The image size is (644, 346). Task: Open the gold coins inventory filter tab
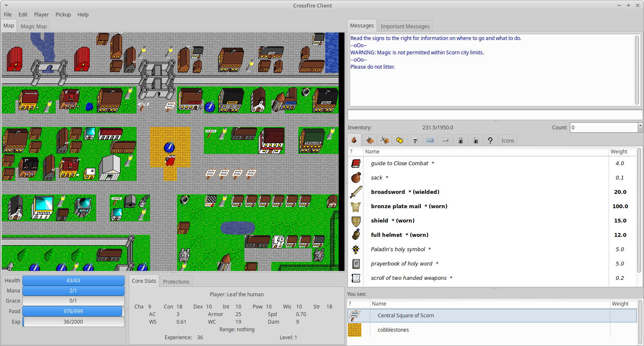point(400,140)
